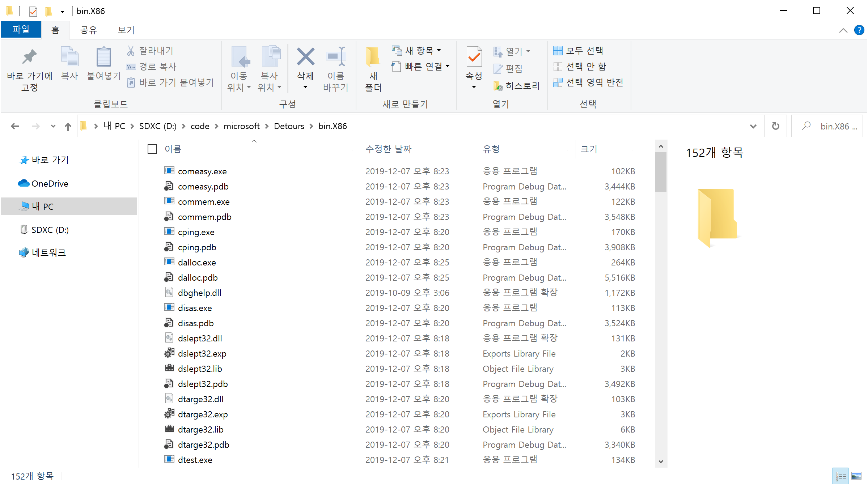This screenshot has height=485, width=868.
Task: Click the New Folder (새 폴더) icon
Action: coord(373,58)
